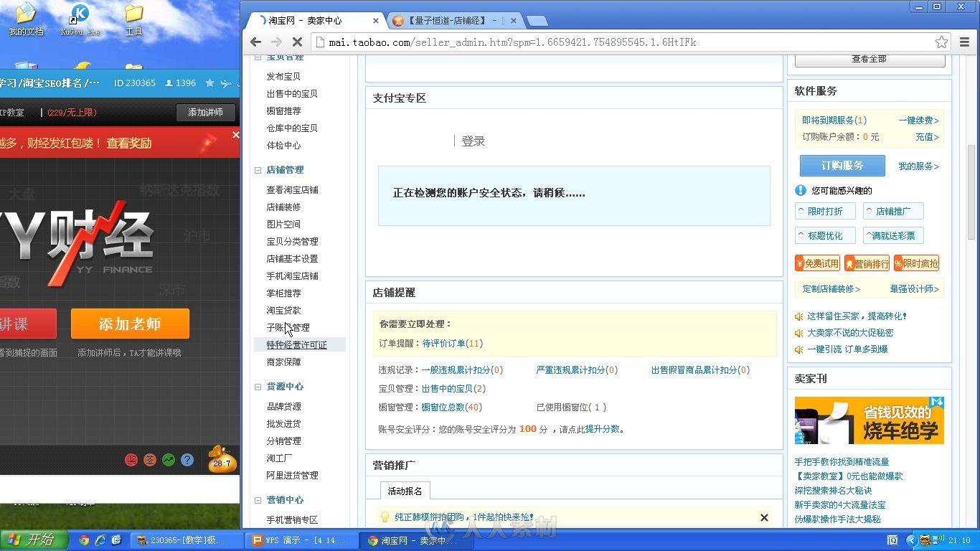Open 特种经营许可证 in sidebar
Viewport: 980px width, 551px height.
[296, 345]
